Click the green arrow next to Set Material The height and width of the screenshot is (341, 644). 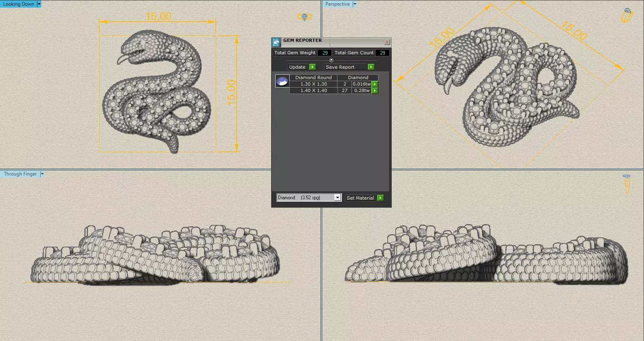click(x=380, y=198)
